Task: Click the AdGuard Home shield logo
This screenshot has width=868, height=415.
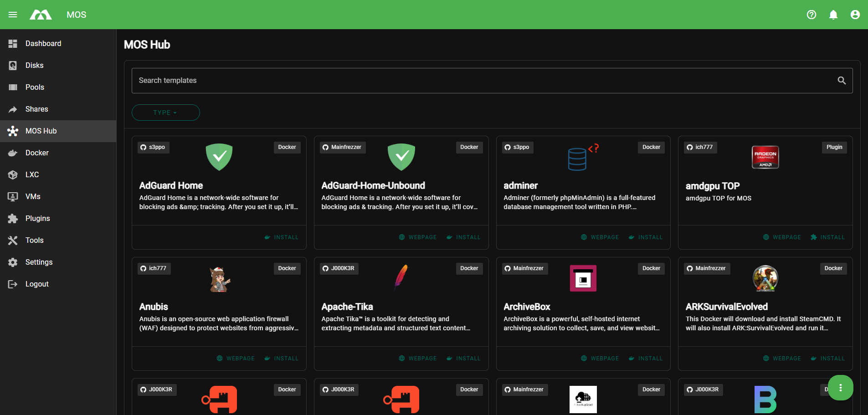Action: coord(219,157)
